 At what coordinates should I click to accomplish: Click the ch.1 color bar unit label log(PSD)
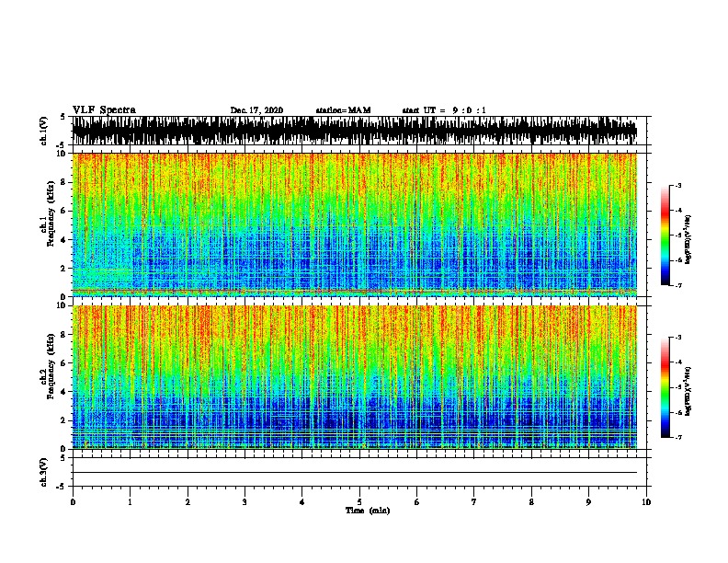[688, 239]
